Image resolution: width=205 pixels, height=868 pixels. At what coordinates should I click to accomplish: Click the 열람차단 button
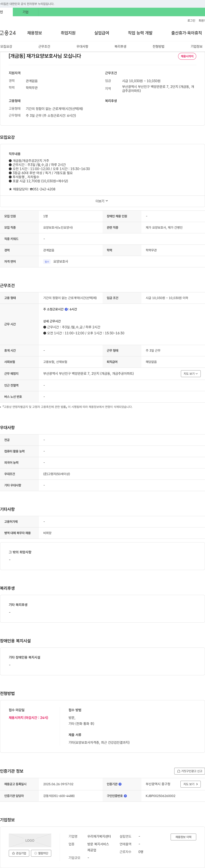41,853
